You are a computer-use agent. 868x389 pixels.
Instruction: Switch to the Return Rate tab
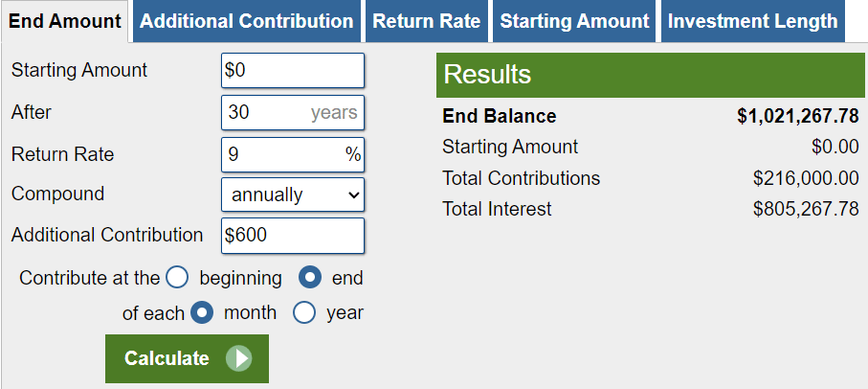pyautogui.click(x=426, y=21)
